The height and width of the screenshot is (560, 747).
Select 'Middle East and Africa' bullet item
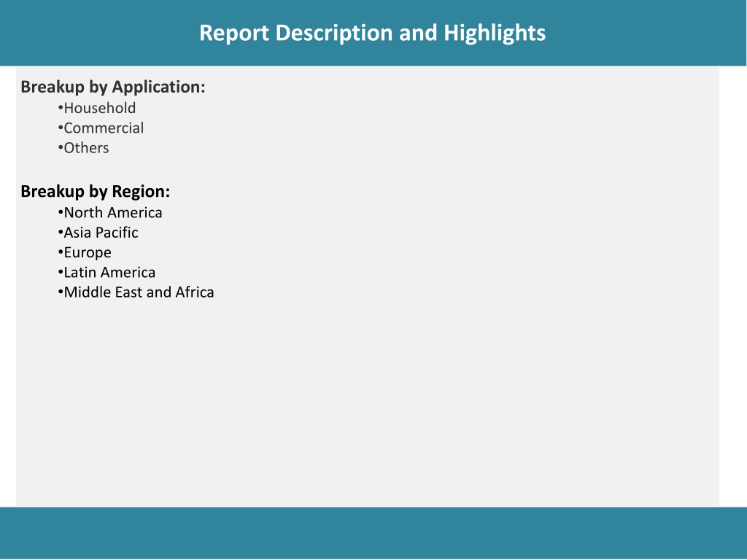click(136, 292)
